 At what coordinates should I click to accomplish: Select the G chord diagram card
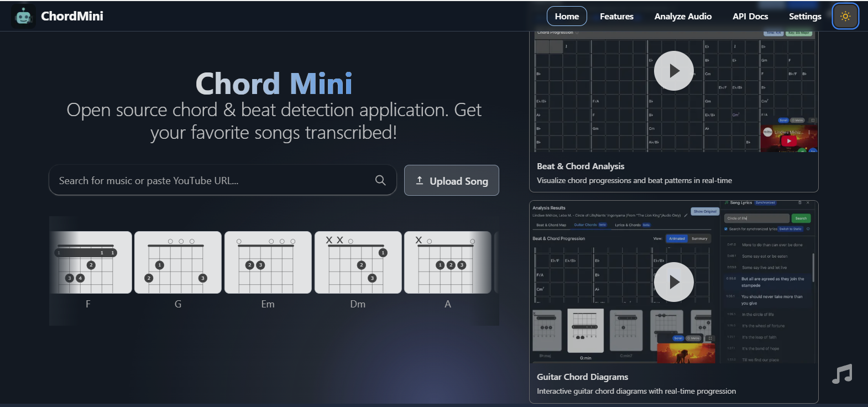[178, 263]
